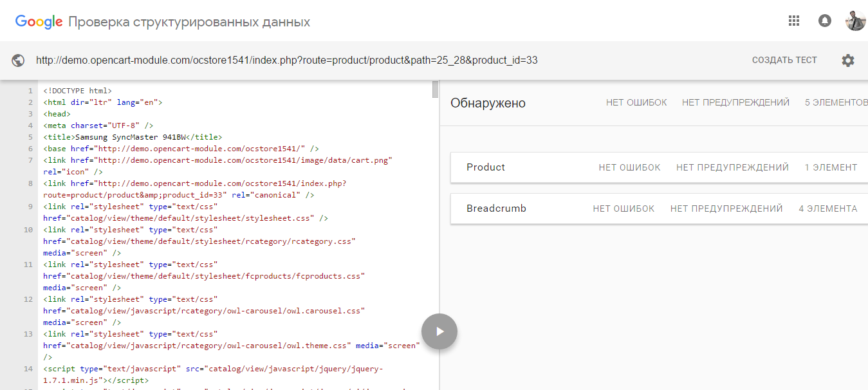This screenshot has height=390, width=868.
Task: Click НЕТ ПРЕДУПРЕЖДЕНИЙ in Breadcrumb row
Action: 726,209
